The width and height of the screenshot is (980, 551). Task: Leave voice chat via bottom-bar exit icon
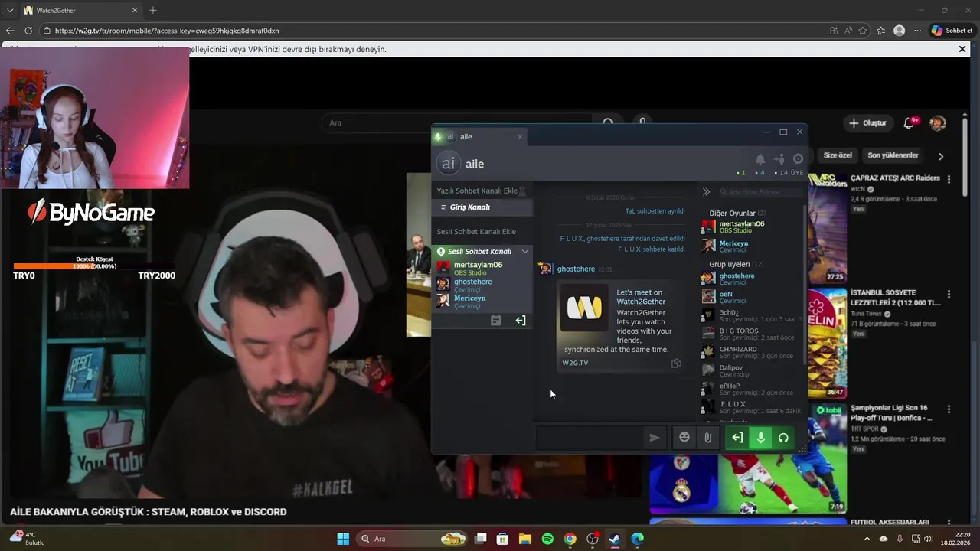pos(737,438)
